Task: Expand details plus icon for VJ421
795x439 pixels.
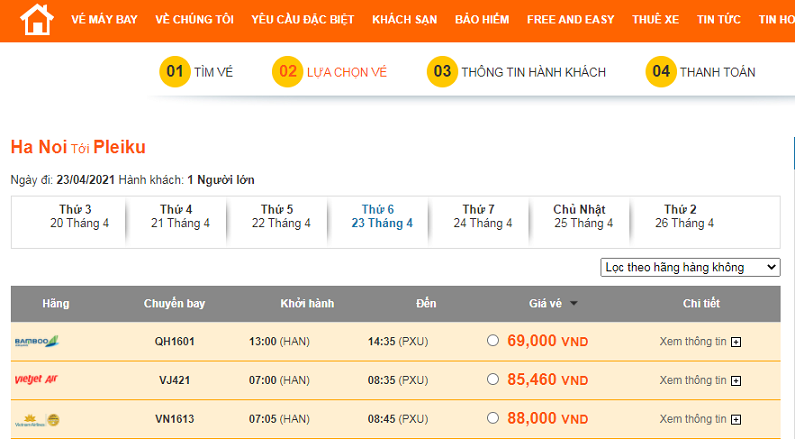Action: 736,381
